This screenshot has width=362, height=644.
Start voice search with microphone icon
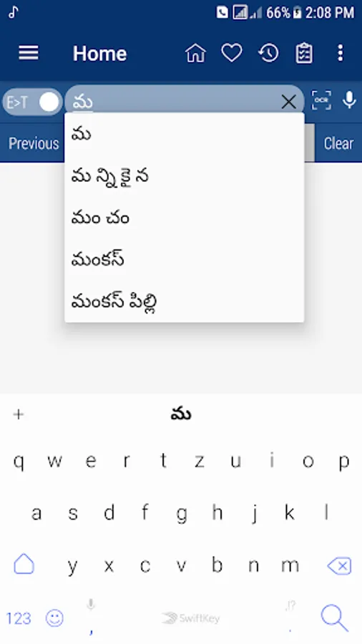tap(349, 100)
